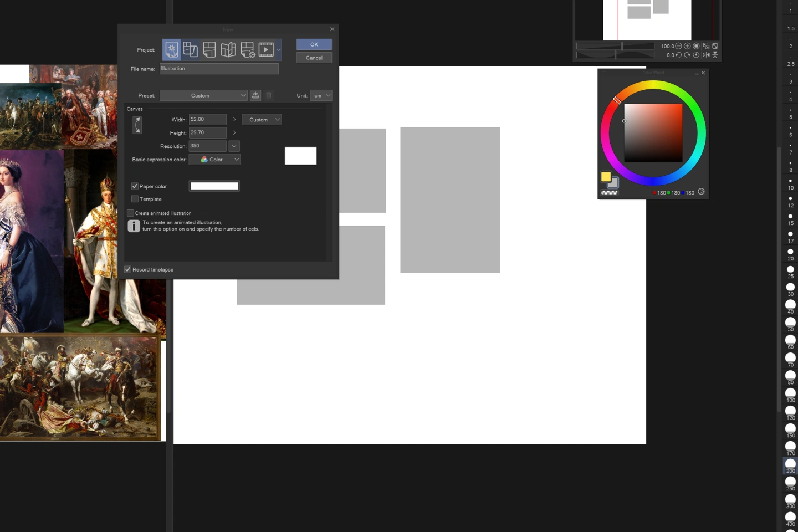Click the Navigator zoom in icon
Screen dimensions: 798x532
click(x=687, y=46)
